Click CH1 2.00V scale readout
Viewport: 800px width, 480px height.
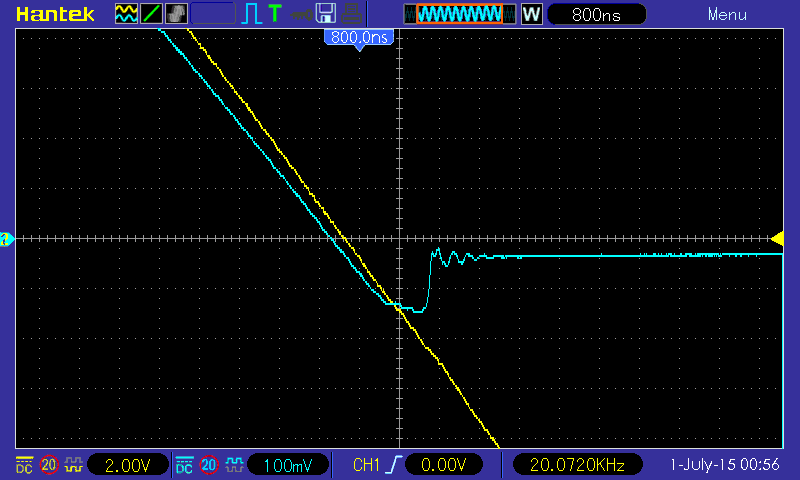(128, 465)
